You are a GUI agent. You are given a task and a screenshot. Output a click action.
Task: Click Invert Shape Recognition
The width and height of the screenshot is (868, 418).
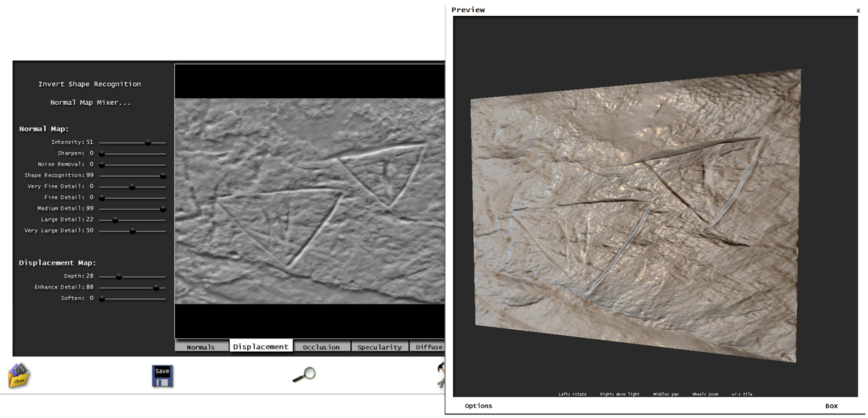pyautogui.click(x=90, y=84)
